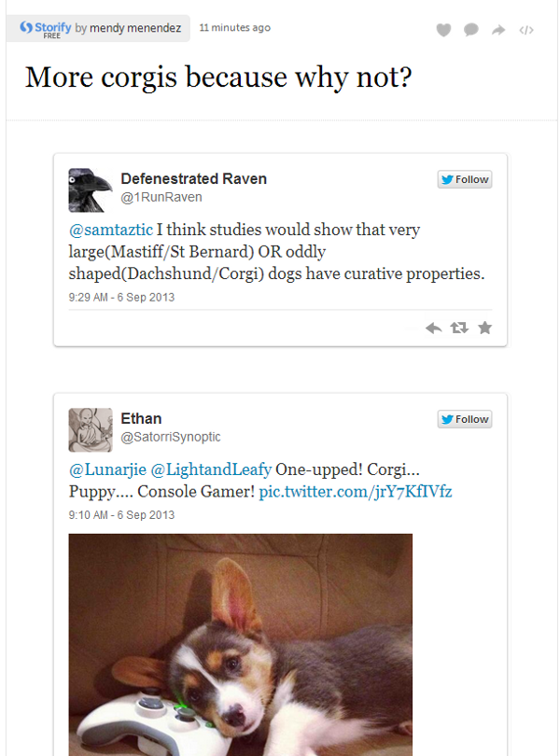
Task: Favorite Defenestrated Raven's tweet with the star
Action: (484, 328)
